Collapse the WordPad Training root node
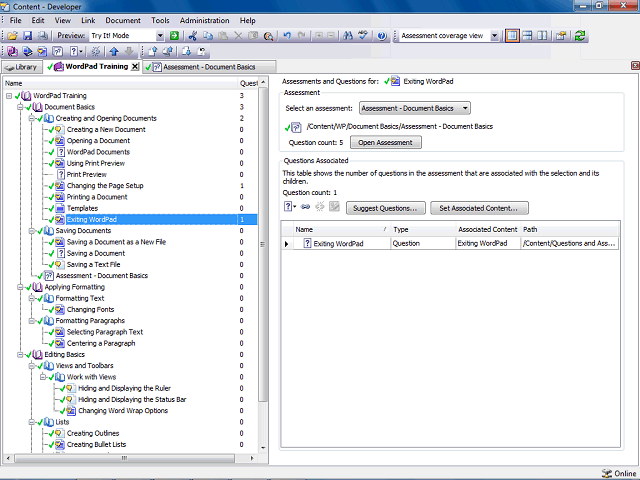 tap(9, 96)
